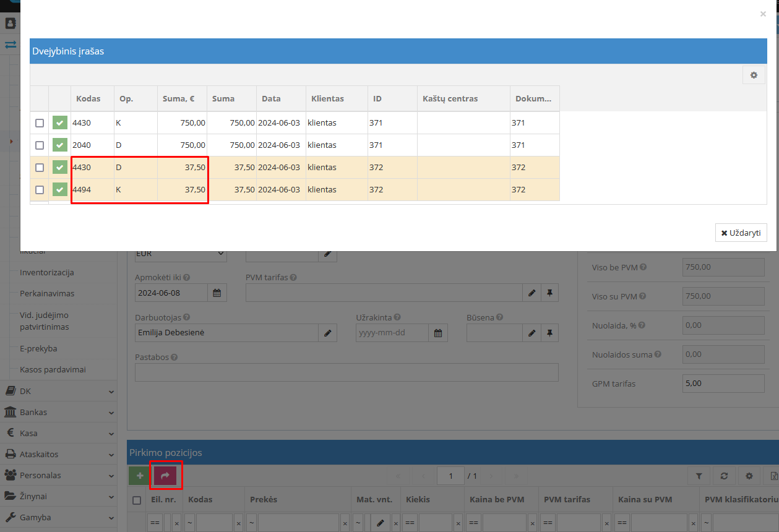
Task: Click the Uždaryti button
Action: [x=741, y=233]
